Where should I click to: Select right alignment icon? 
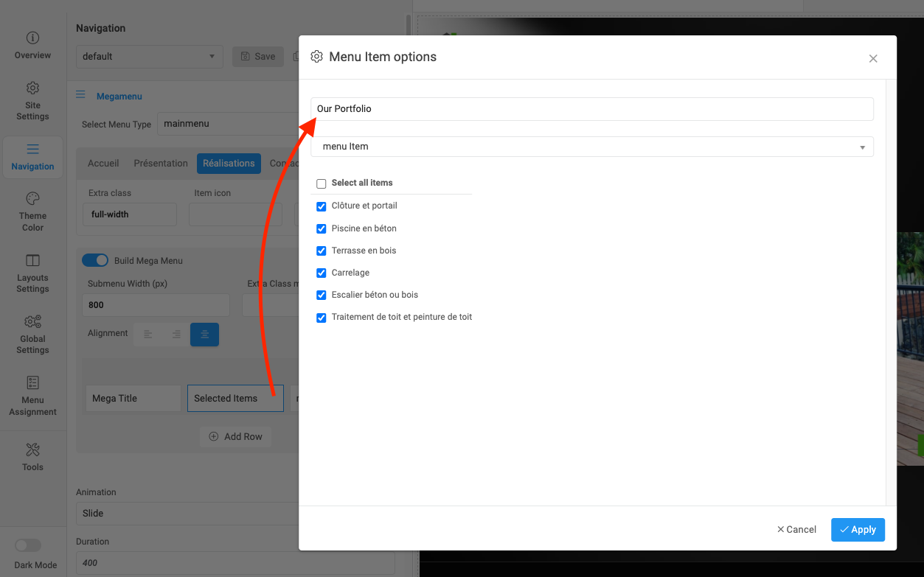pos(176,335)
